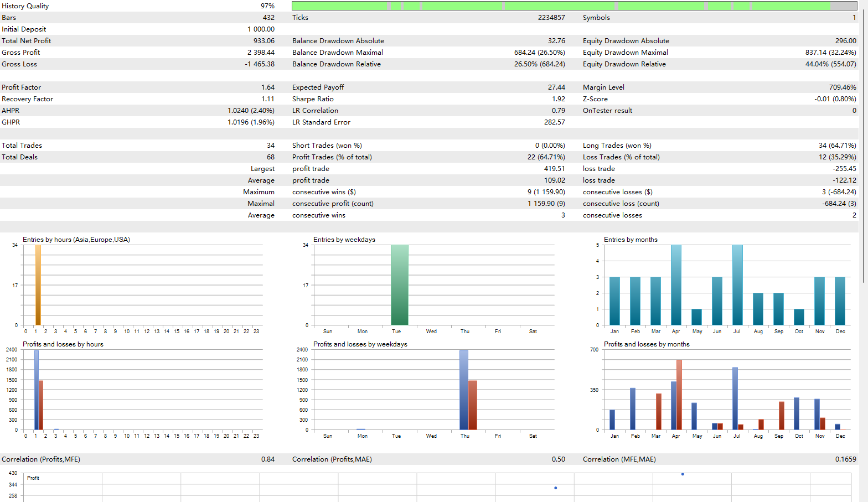Click the Profit Factor value 1.64
The width and height of the screenshot is (868, 502).
pyautogui.click(x=268, y=87)
